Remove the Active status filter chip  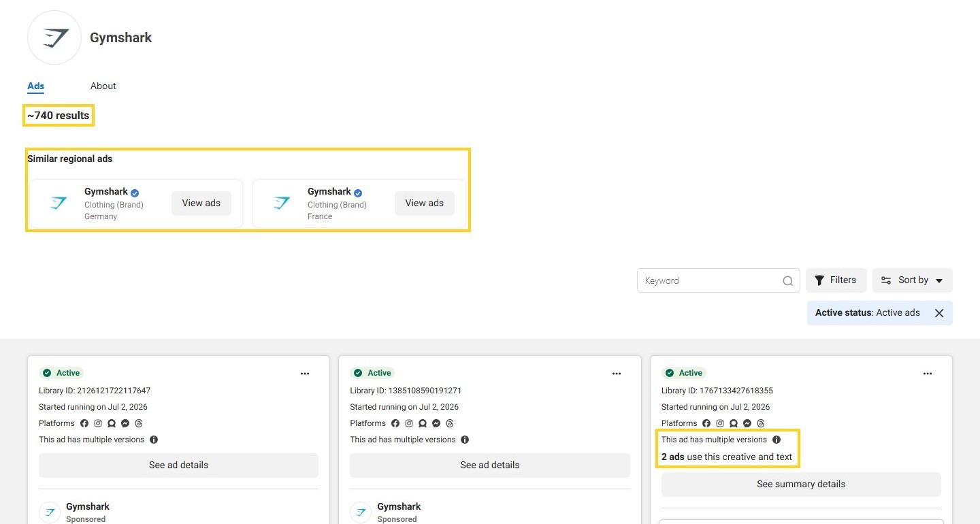939,313
